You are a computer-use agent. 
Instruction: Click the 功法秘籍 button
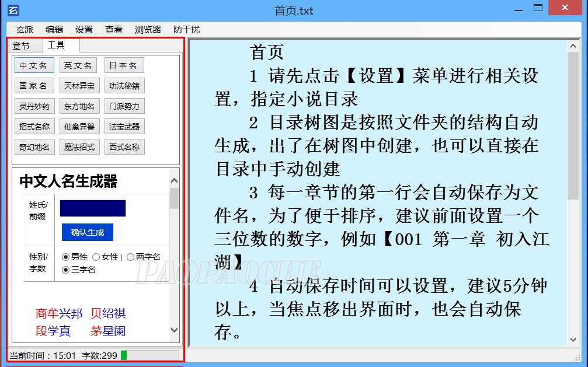tap(124, 86)
